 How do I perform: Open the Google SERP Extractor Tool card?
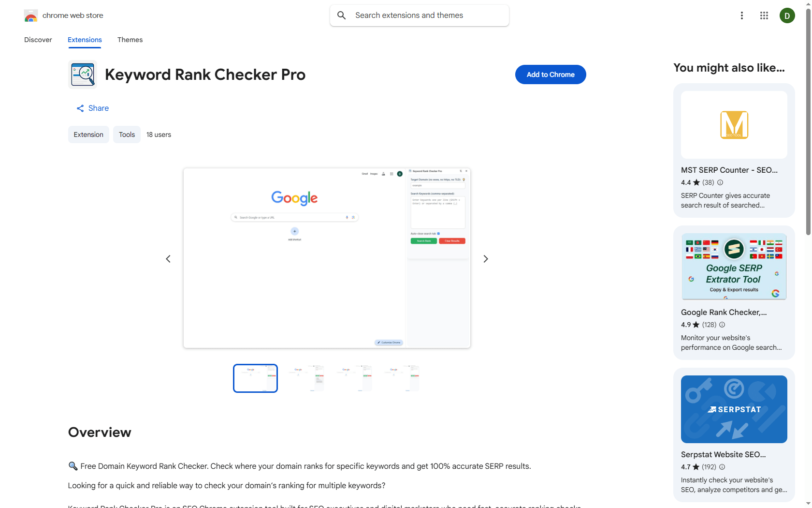click(x=734, y=293)
